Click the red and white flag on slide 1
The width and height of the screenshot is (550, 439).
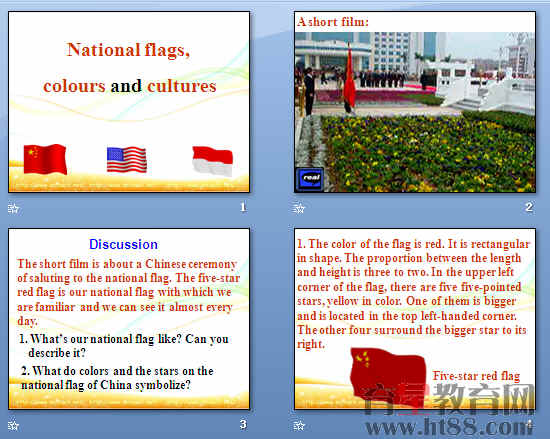(x=213, y=161)
